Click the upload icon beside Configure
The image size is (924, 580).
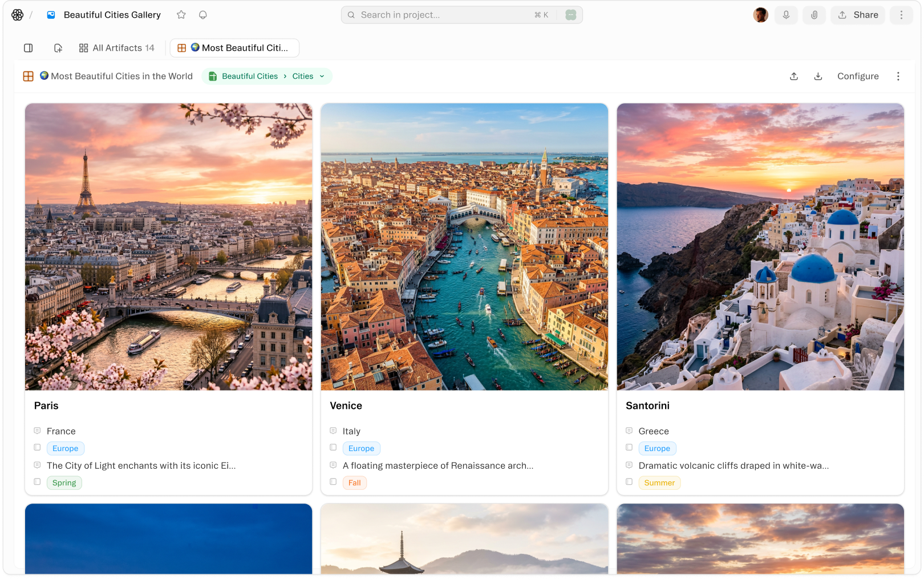[794, 76]
